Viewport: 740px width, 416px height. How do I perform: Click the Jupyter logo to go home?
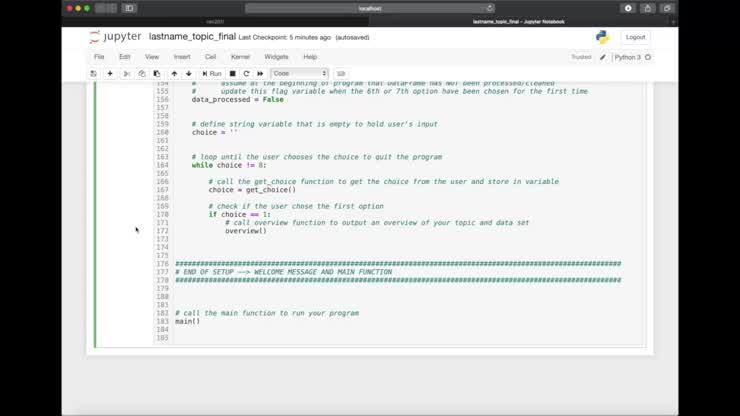(x=115, y=37)
